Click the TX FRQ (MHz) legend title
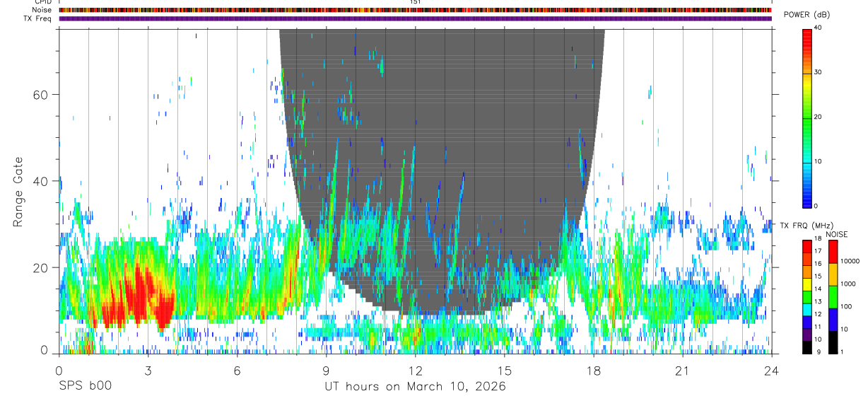The width and height of the screenshot is (868, 401). point(805,226)
